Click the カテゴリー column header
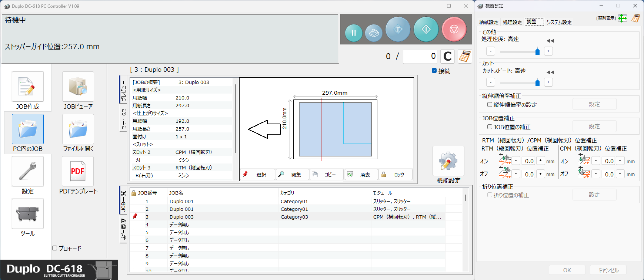644x280 pixels. pos(325,193)
